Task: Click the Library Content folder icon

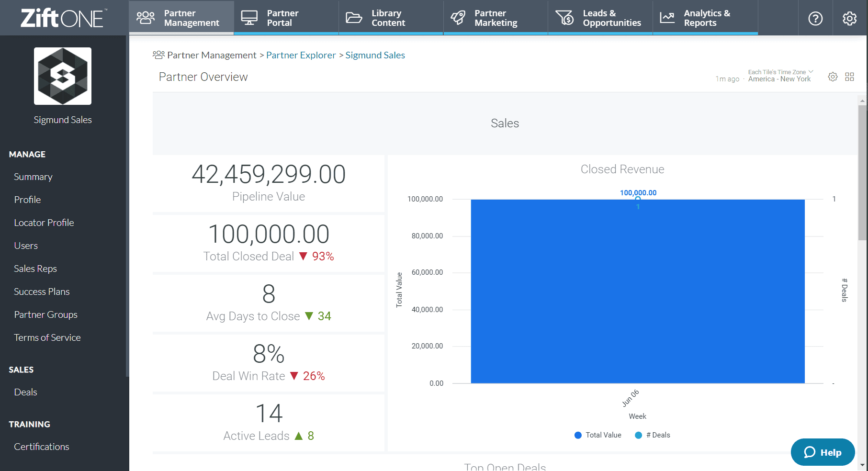Action: (x=354, y=18)
